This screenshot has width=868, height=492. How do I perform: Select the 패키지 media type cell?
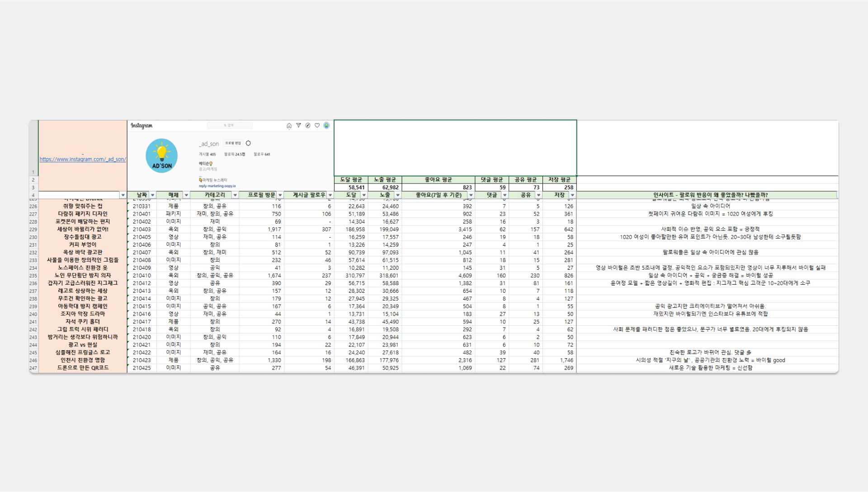click(x=173, y=214)
